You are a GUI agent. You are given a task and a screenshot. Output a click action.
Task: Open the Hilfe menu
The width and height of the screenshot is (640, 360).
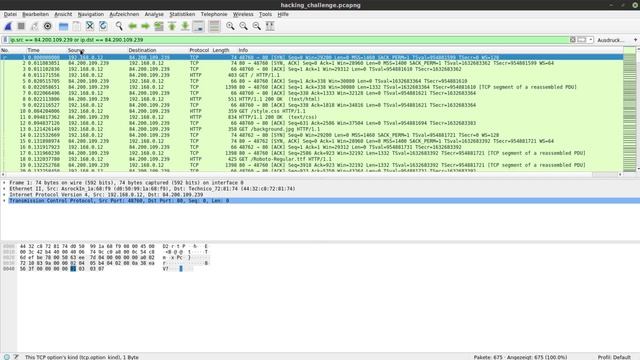pos(283,14)
